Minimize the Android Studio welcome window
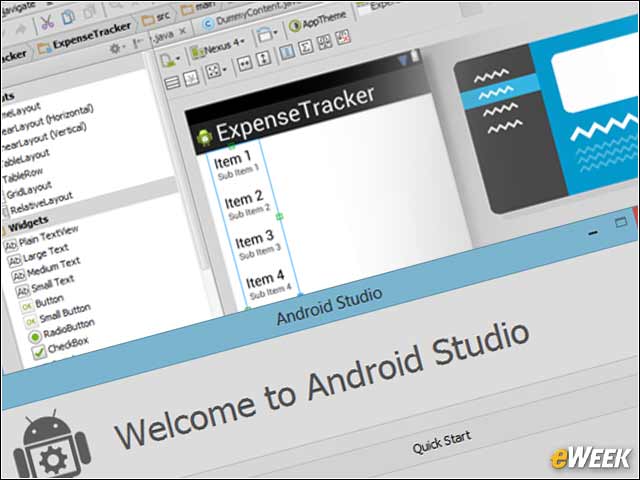This screenshot has height=480, width=640. (593, 233)
